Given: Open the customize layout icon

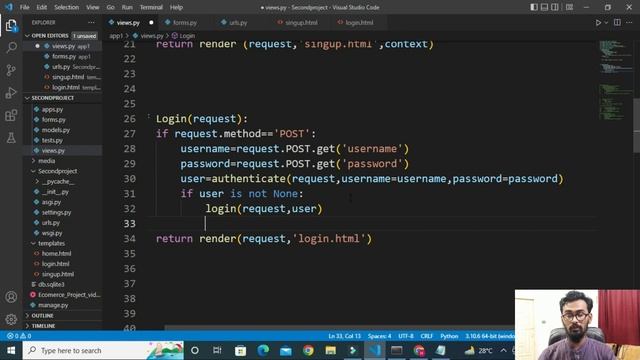Looking at the screenshot, I should [569, 7].
